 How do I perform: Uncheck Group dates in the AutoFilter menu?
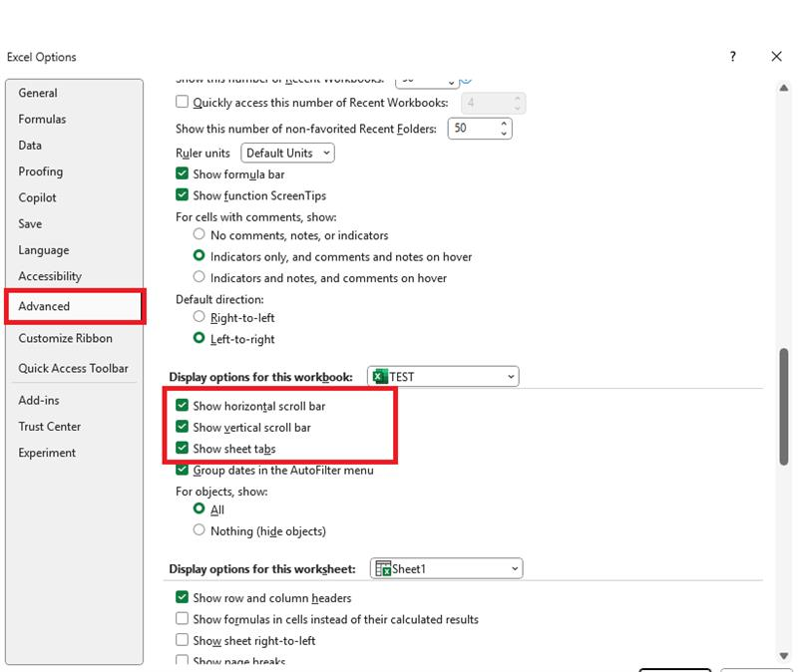[x=182, y=469]
